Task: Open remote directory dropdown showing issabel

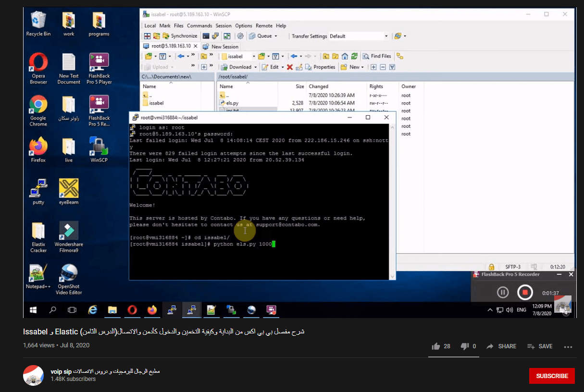Action: click(x=238, y=56)
